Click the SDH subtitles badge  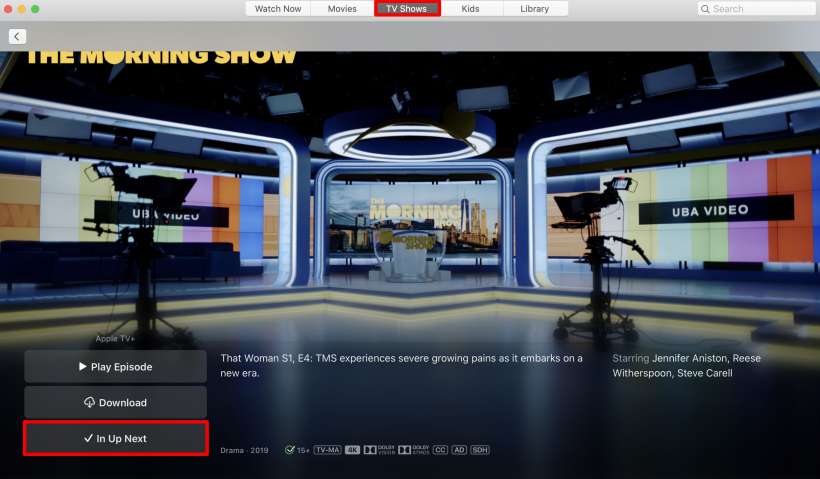[480, 450]
